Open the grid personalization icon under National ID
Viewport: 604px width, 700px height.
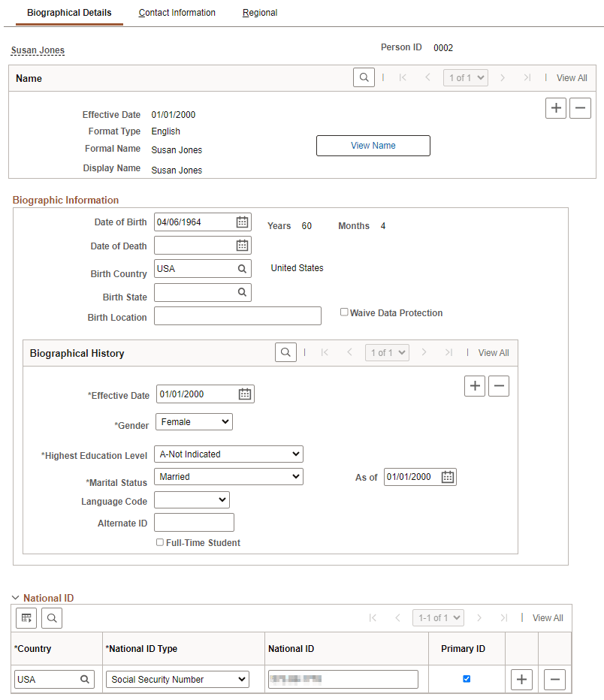pos(26,617)
